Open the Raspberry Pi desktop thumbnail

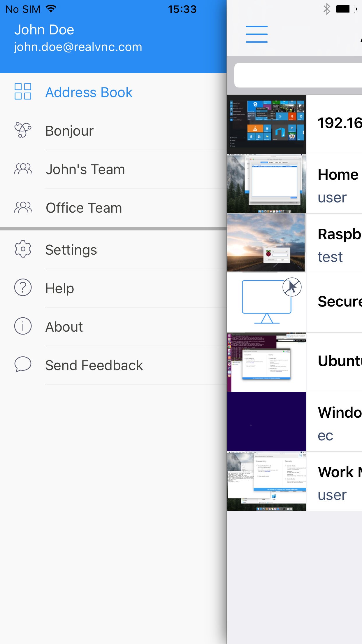tap(267, 243)
